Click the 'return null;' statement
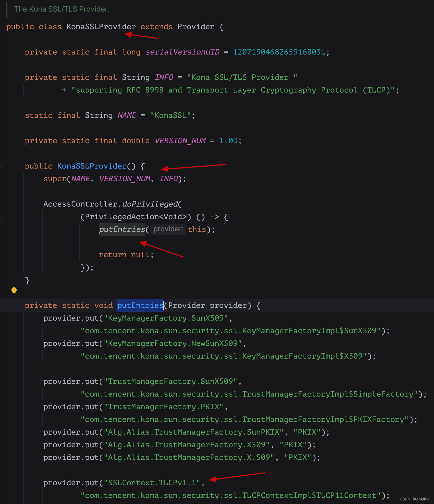Image resolution: width=434 pixels, height=504 pixels. (126, 255)
